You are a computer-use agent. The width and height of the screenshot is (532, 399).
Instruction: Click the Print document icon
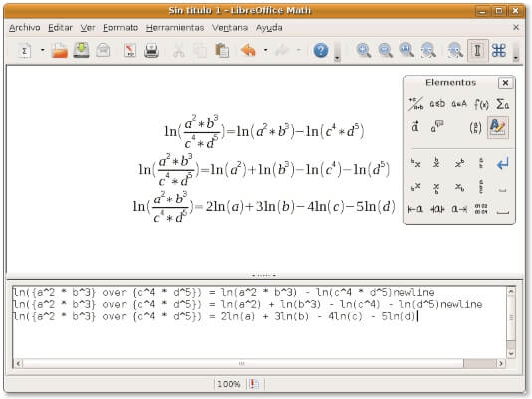point(151,51)
